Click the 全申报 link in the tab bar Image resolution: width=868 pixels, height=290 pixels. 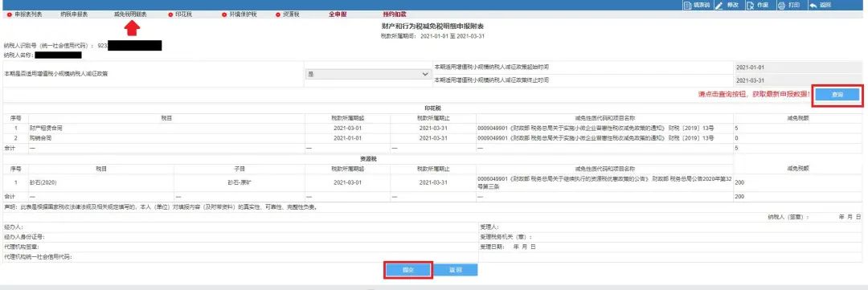pos(337,14)
